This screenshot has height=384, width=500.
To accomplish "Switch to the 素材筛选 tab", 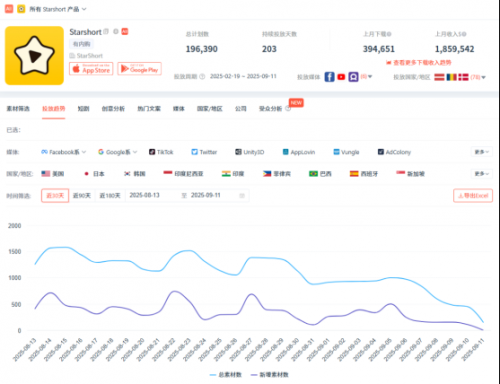I will (18, 109).
